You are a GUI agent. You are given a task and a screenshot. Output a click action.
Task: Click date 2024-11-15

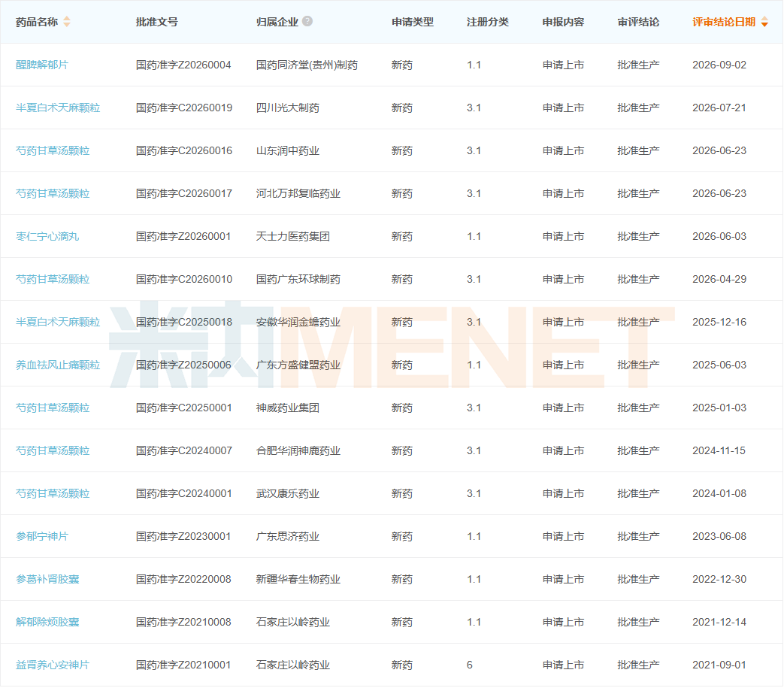[x=719, y=451]
